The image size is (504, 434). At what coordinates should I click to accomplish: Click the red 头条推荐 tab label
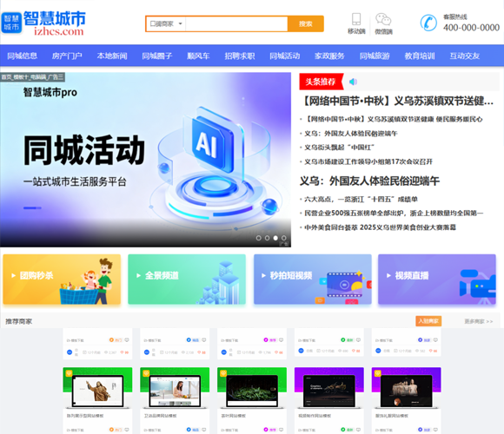click(x=321, y=82)
